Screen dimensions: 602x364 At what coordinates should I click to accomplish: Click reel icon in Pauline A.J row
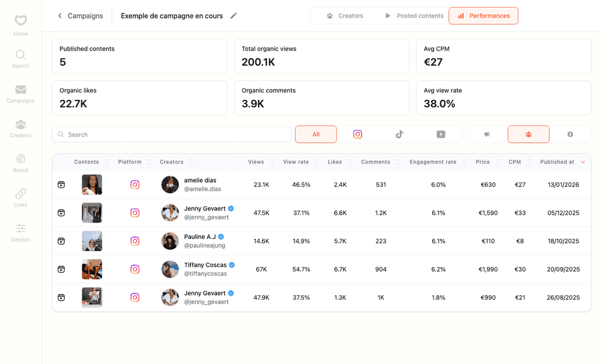pos(61,241)
